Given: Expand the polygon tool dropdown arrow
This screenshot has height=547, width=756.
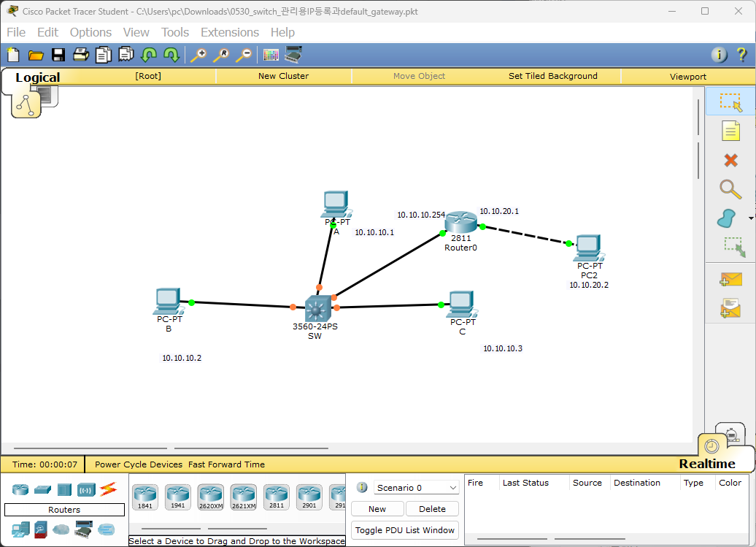Looking at the screenshot, I should click(751, 218).
